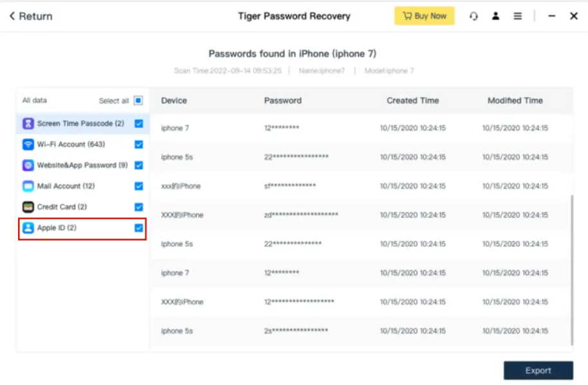
Task: Switch to the Apple ID (2) category
Action: (x=57, y=228)
